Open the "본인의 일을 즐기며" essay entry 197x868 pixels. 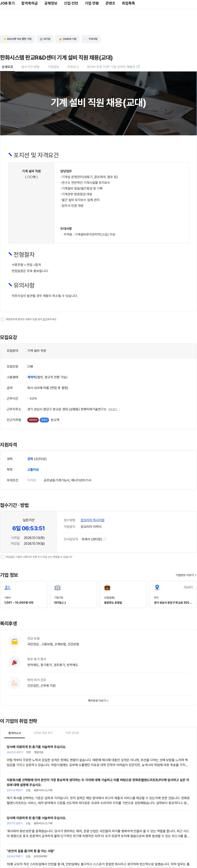click(98, 858)
